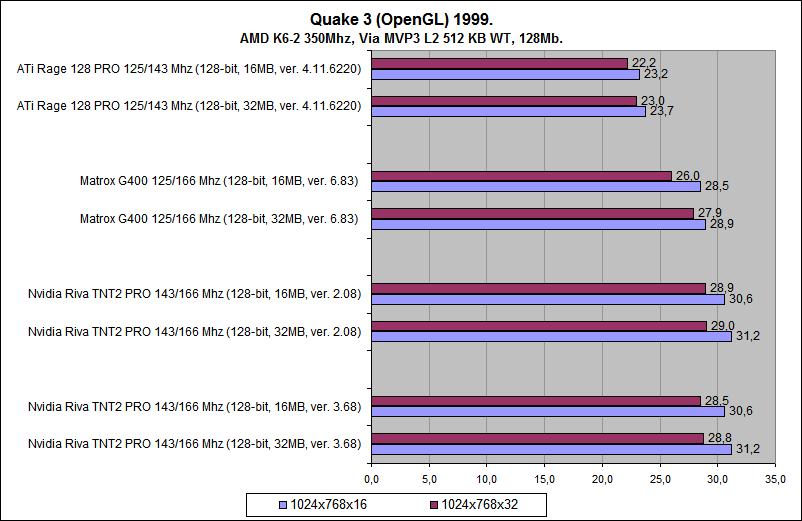The width and height of the screenshot is (802, 521).
Task: Click the TNT2 PRO 32MB ver. 3.68 label
Action: click(194, 444)
